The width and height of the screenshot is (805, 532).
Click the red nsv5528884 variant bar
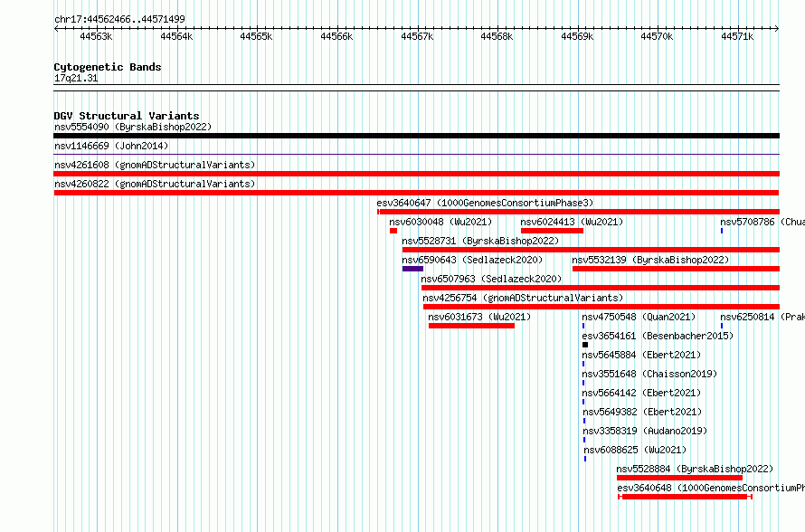[680, 478]
